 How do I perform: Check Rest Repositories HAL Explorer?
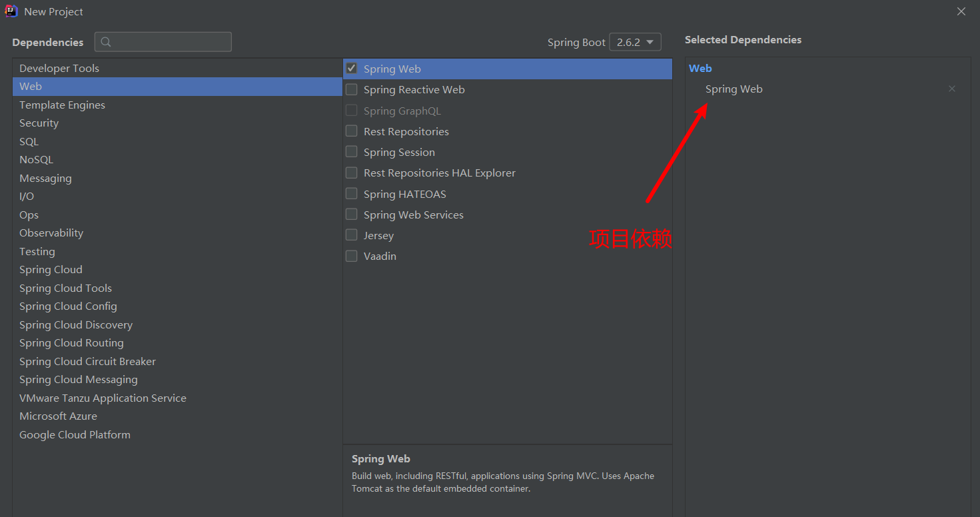pyautogui.click(x=351, y=173)
